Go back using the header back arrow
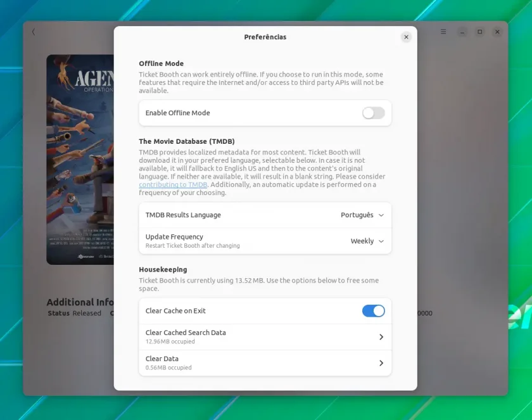Viewport: 532px width, 420px height. pos(33,32)
